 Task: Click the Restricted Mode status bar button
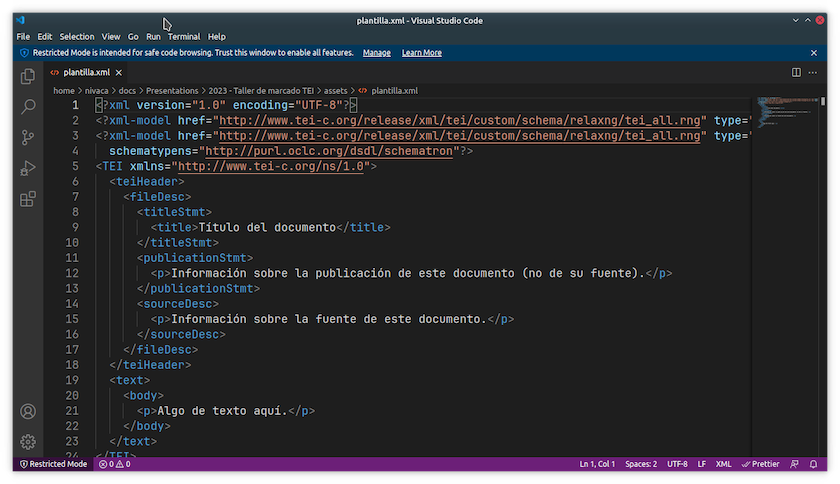(x=54, y=464)
